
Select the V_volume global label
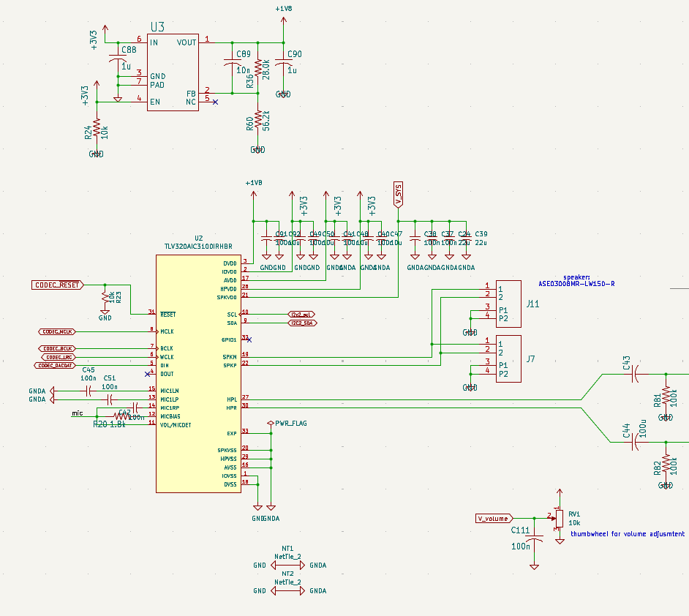tap(494, 519)
